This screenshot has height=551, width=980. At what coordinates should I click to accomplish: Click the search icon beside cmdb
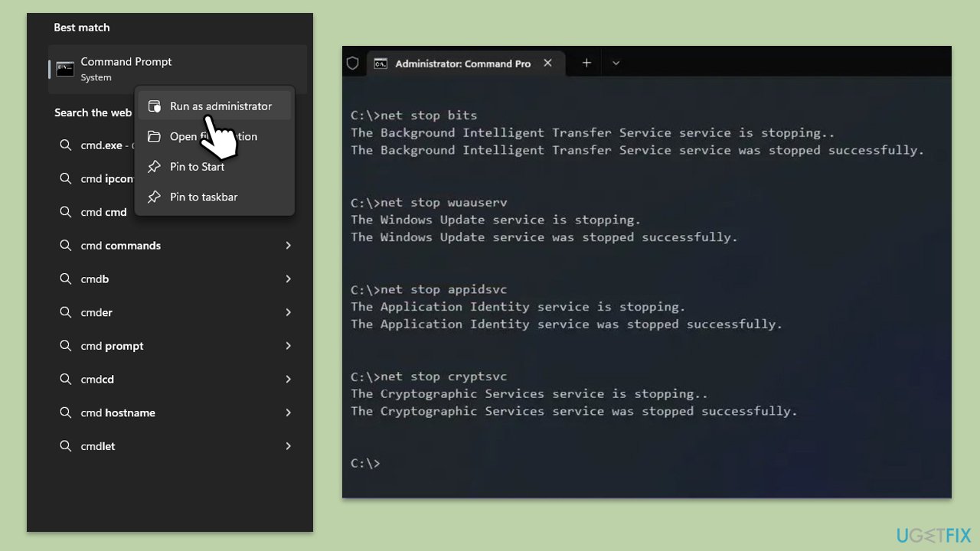pyautogui.click(x=66, y=279)
